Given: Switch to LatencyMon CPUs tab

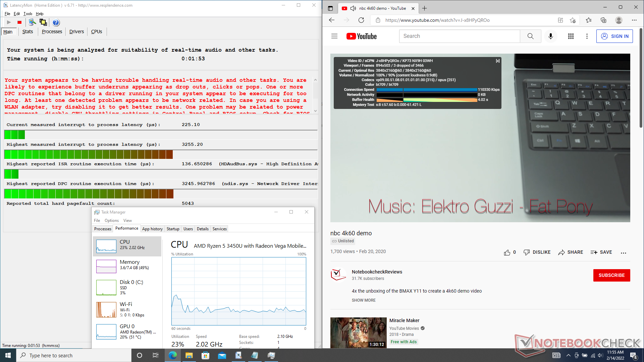Looking at the screenshot, I should (97, 32).
